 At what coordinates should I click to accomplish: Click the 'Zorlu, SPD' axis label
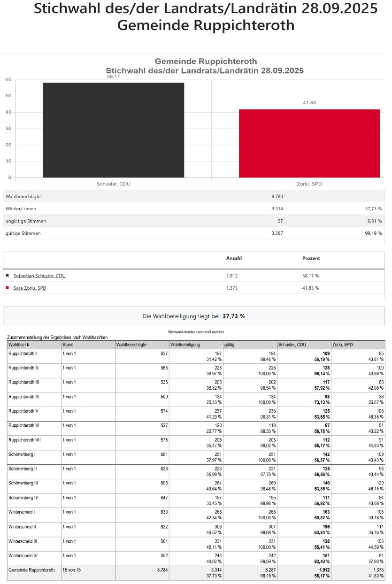309,184
